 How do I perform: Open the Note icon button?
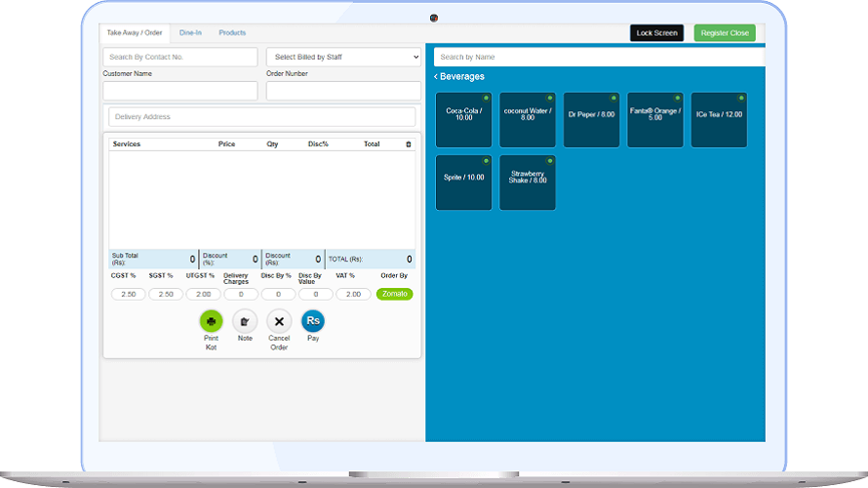245,321
